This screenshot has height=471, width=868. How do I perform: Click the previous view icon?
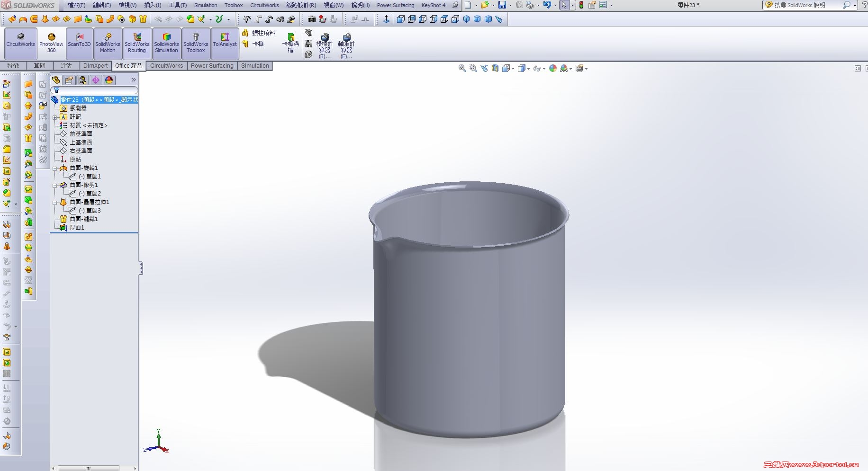click(x=484, y=68)
